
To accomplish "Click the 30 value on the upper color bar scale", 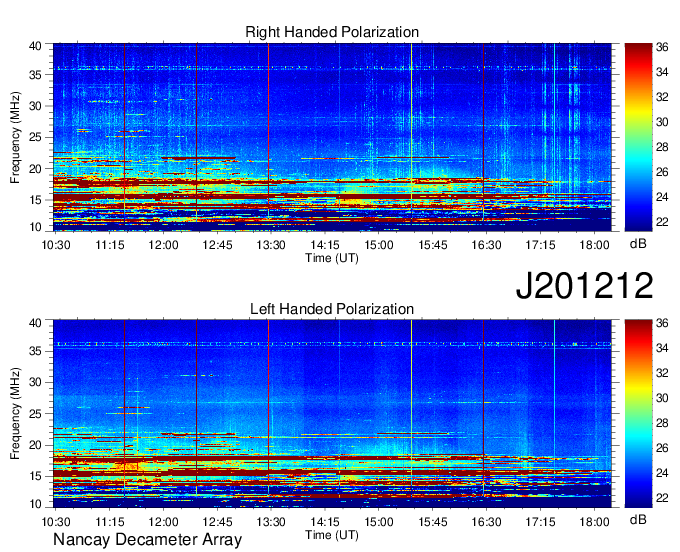I will click(x=662, y=122).
